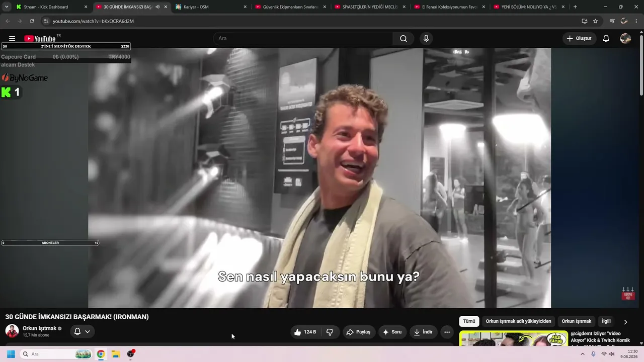Dislike the video with thumbs down
Image resolution: width=644 pixels, height=362 pixels.
pos(330,332)
